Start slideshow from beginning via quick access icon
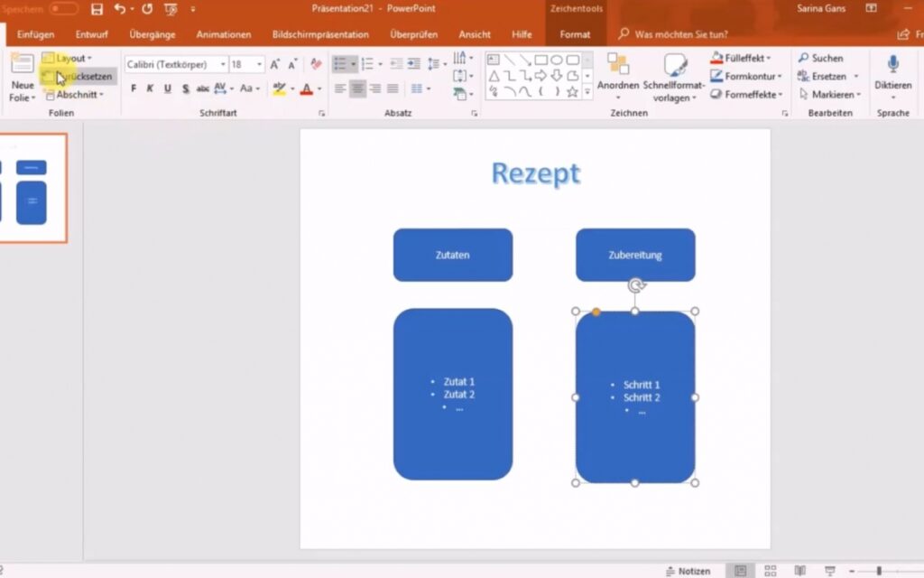The image size is (924, 578). [171, 9]
